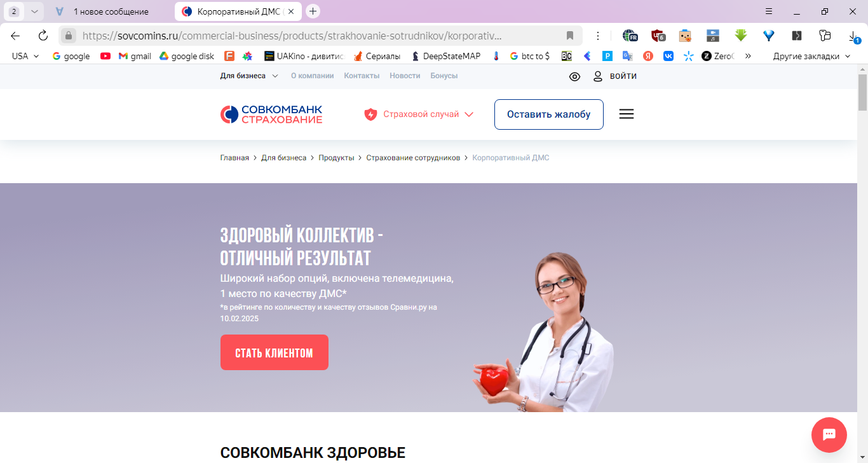Screen dimensions: 868x463
Task: Click the bookmark icon in address bar
Action: tap(570, 36)
